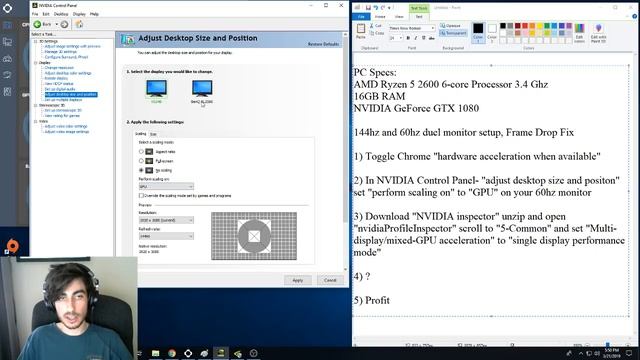Toggle Override scaling mode set by games checkbox
The width and height of the screenshot is (640, 360).
(x=141, y=196)
